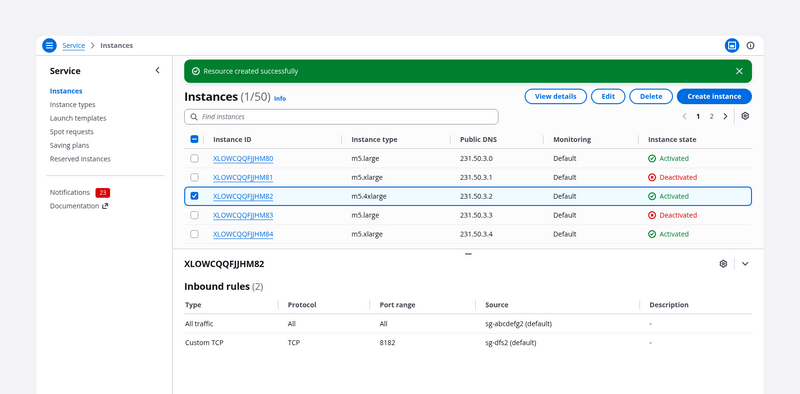Toggle the select-all header checkbox
Image resolution: width=800 pixels, height=394 pixels.
tap(194, 139)
